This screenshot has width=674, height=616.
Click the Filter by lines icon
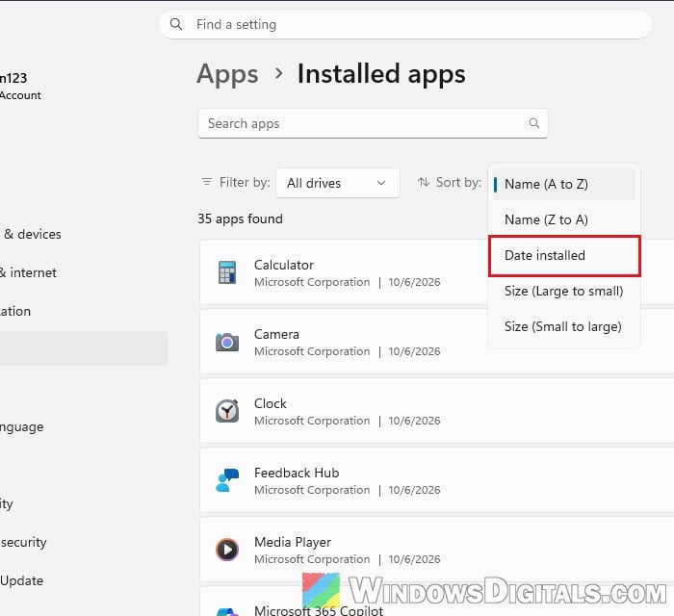coord(207,182)
